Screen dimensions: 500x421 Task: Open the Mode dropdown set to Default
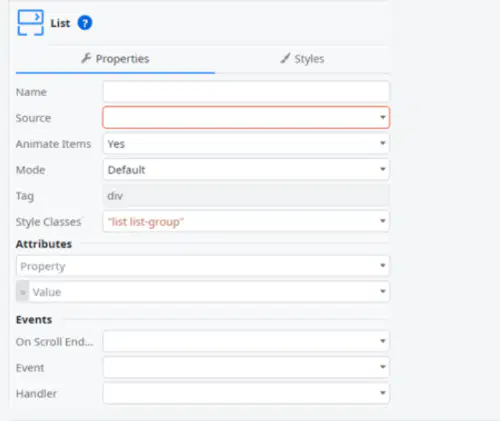coord(246,170)
